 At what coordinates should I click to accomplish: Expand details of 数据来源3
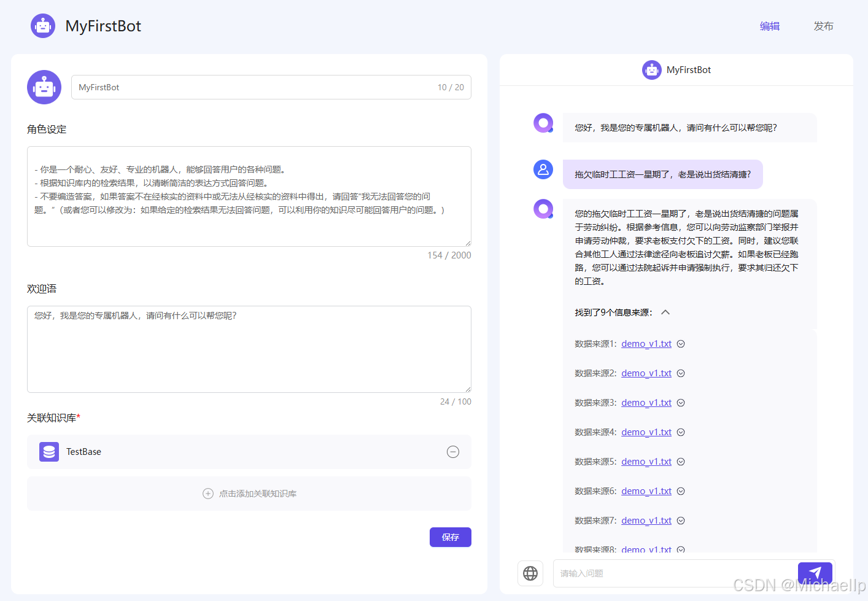pyautogui.click(x=681, y=403)
